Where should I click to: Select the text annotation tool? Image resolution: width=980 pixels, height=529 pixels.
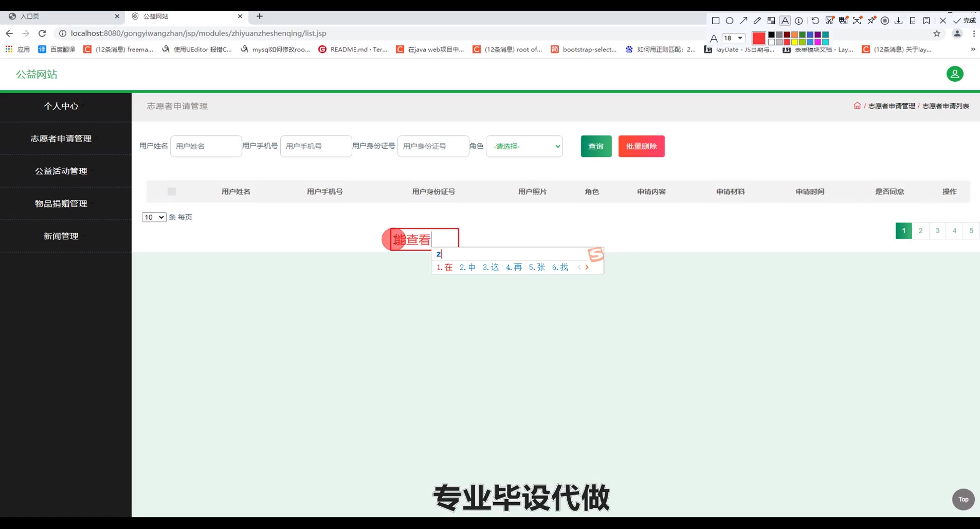pyautogui.click(x=785, y=21)
